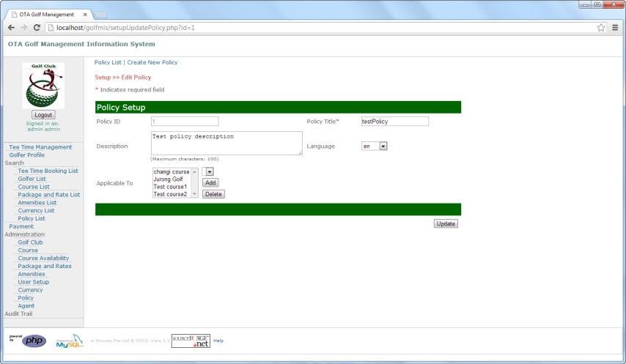Open Golfer Profile in sidebar
Screen dimensions: 626x364
pos(26,155)
